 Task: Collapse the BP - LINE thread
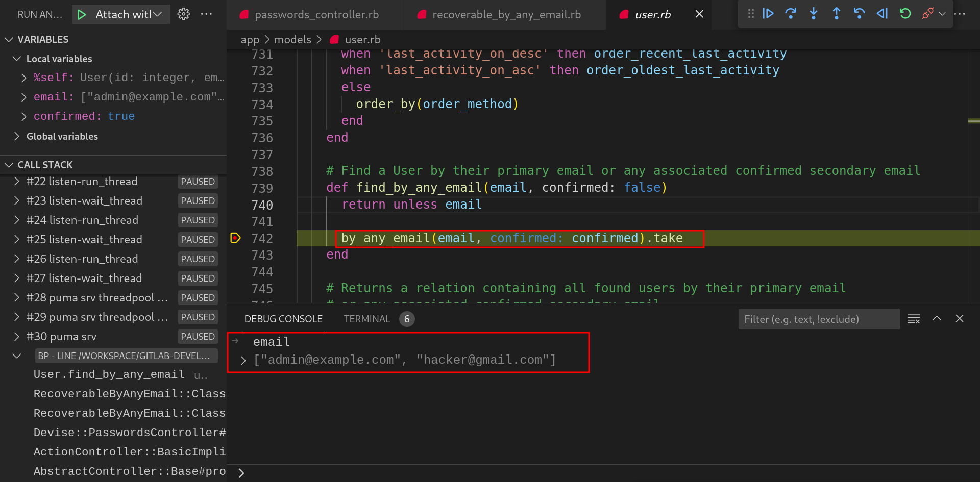pyautogui.click(x=17, y=356)
